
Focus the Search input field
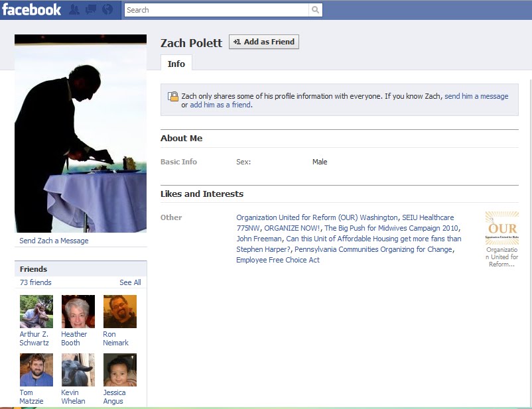click(216, 10)
